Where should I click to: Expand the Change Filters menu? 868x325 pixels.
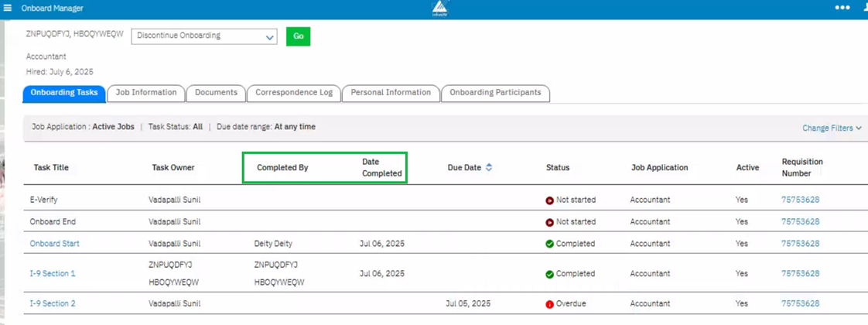coord(832,128)
